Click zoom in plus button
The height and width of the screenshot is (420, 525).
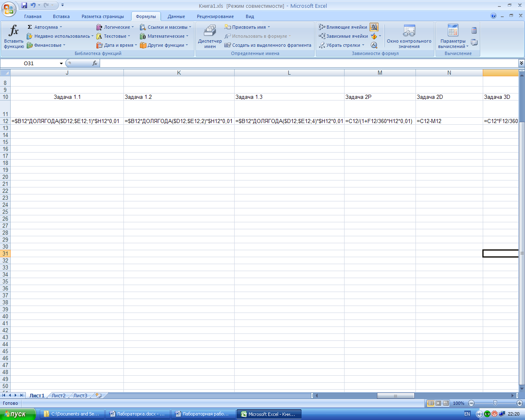520,403
